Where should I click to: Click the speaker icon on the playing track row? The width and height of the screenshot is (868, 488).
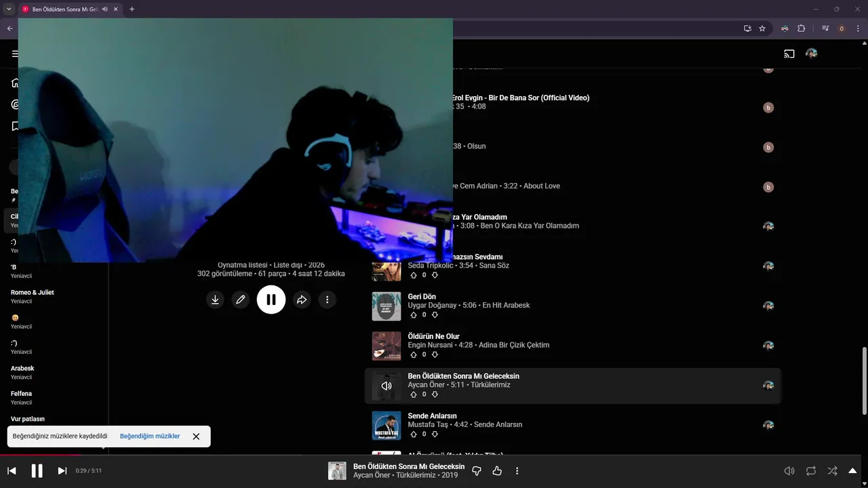coord(387,386)
